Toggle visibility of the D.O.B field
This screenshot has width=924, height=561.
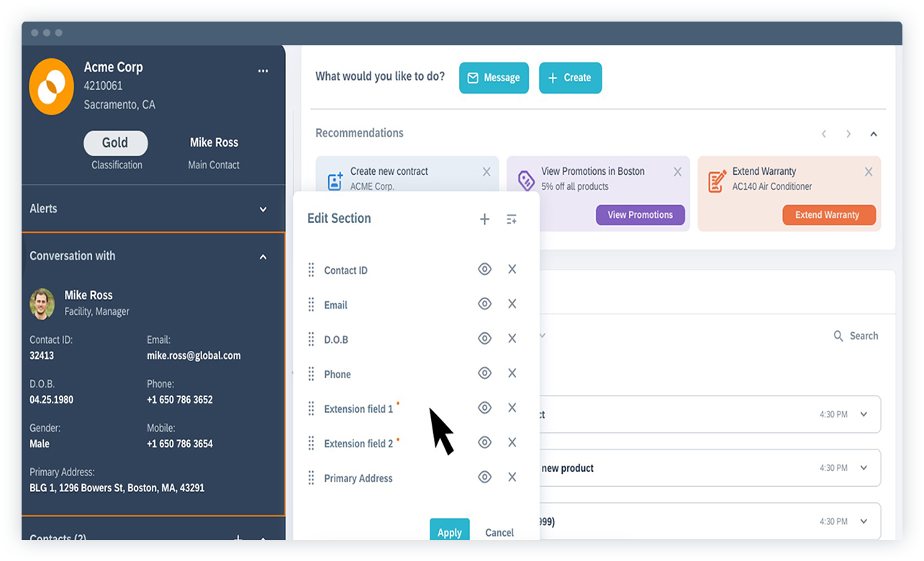pos(484,338)
